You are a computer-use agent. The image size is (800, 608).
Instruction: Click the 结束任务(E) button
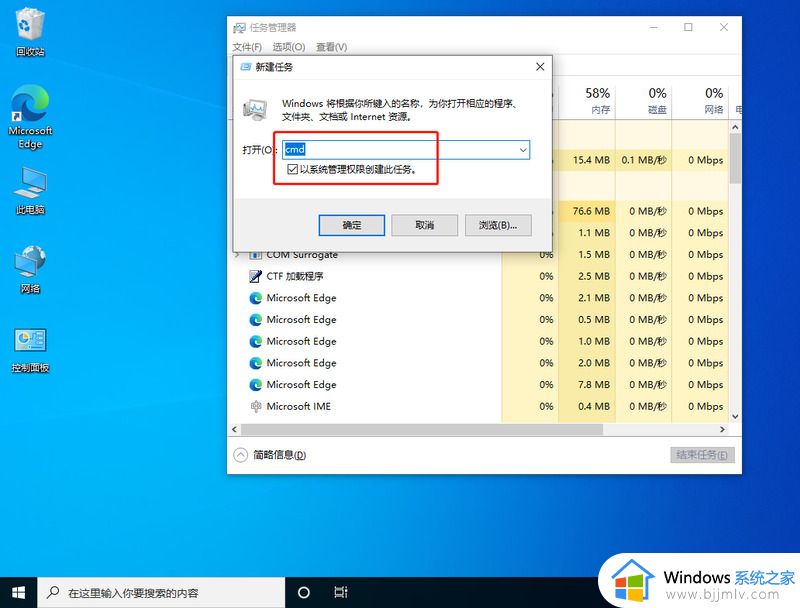702,455
